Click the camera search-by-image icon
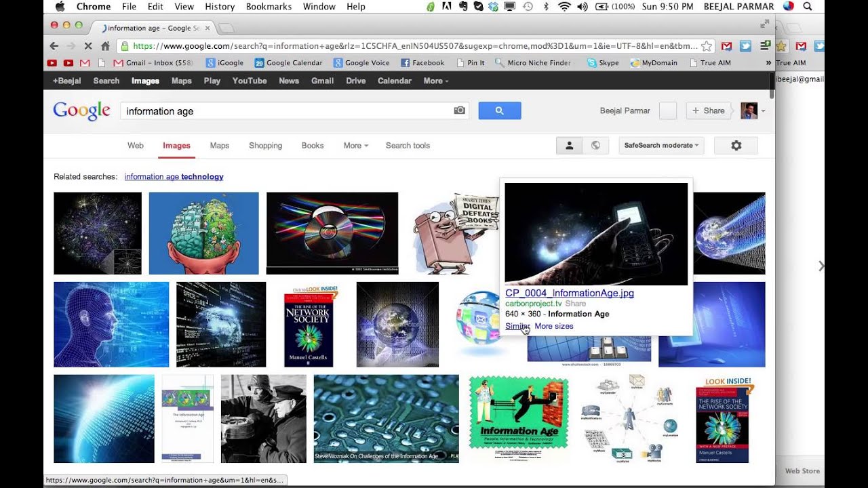 pos(460,110)
